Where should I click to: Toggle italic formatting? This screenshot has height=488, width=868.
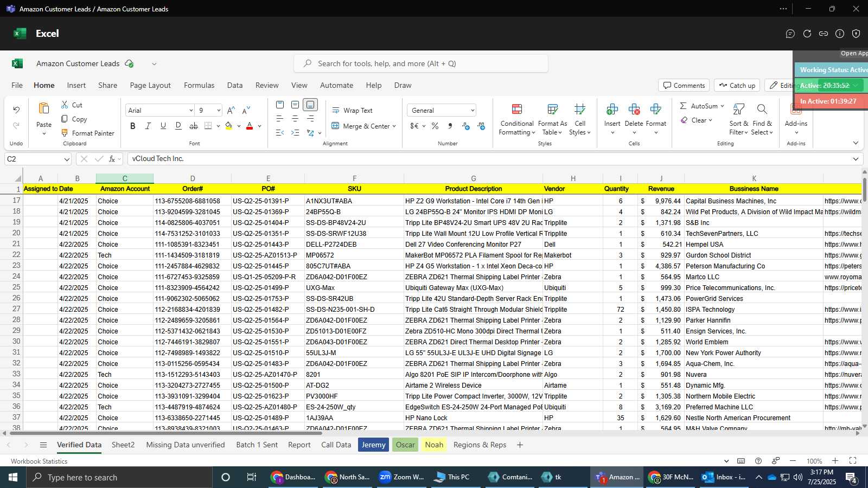click(x=148, y=126)
